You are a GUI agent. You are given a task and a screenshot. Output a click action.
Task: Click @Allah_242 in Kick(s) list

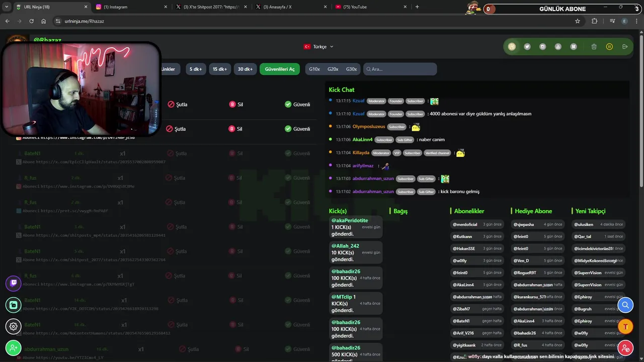(x=345, y=246)
